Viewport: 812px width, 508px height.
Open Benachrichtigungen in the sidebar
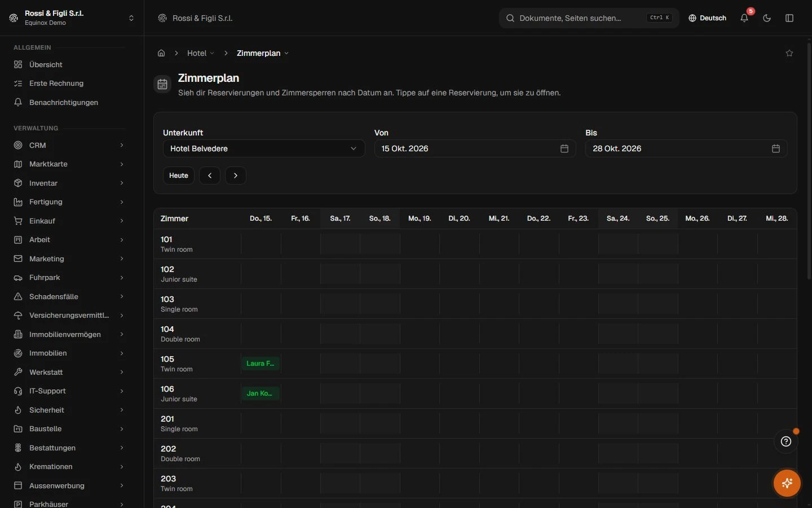coord(69,102)
